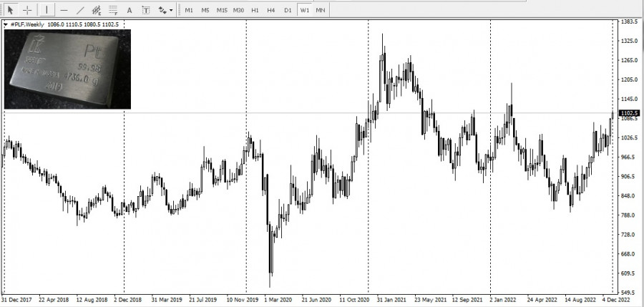This screenshot has height=307, width=644.
Task: Click the 2 Dec 2018 date label
Action: click(128, 300)
